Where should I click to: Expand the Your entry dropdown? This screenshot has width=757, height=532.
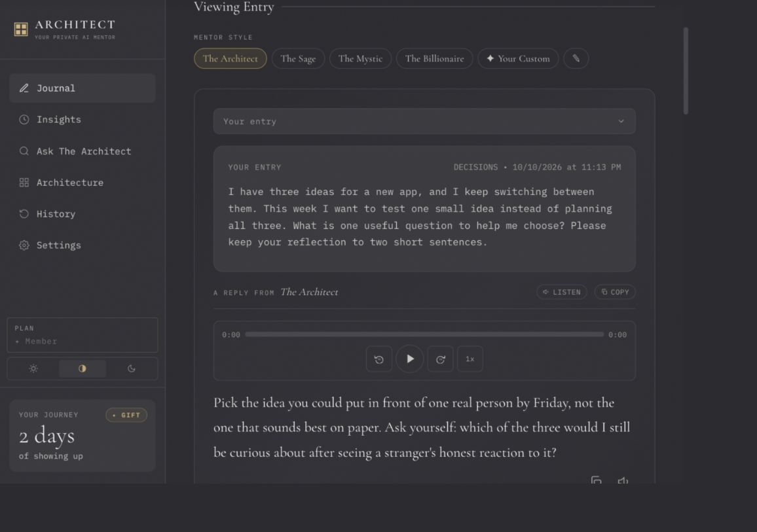[x=424, y=122]
